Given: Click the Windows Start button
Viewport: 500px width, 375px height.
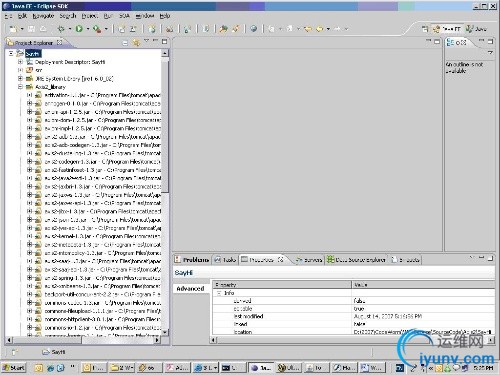Looking at the screenshot, I should pyautogui.click(x=14, y=368).
